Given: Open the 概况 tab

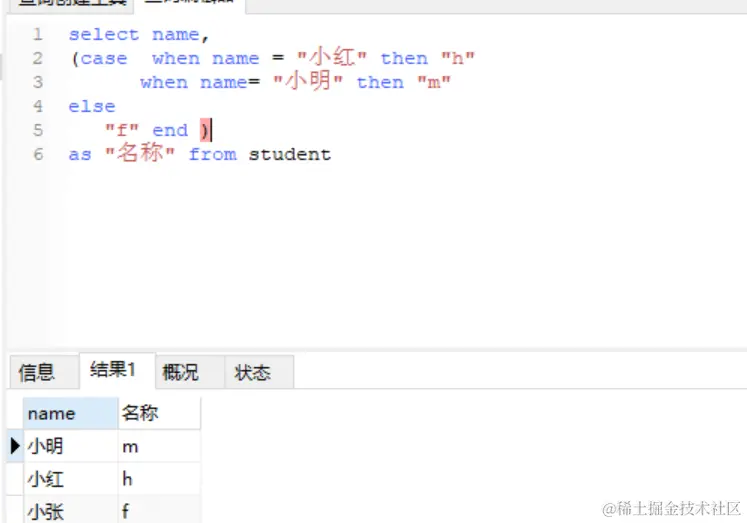Looking at the screenshot, I should [190, 372].
